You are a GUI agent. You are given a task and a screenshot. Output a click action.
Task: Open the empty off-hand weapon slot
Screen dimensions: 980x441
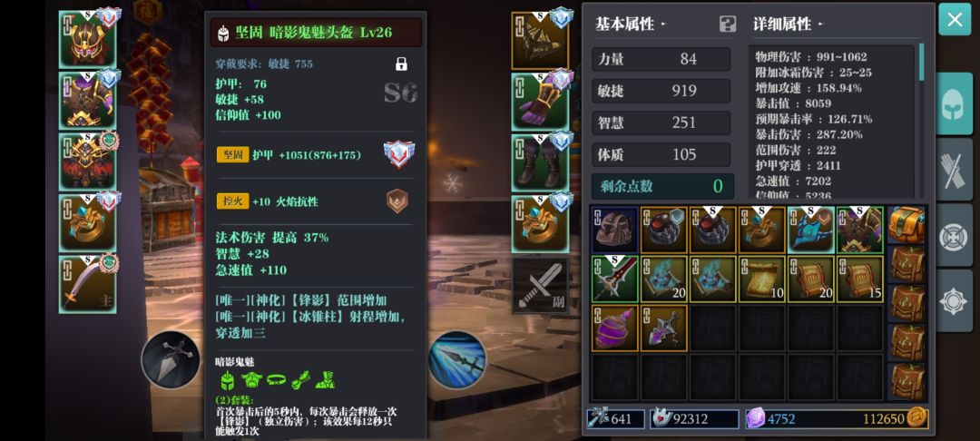[x=540, y=285]
